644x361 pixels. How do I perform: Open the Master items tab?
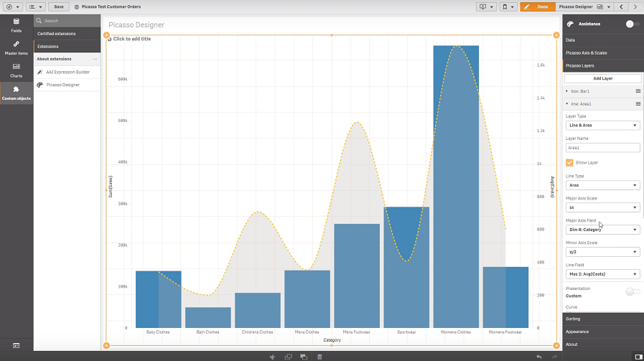(17, 47)
